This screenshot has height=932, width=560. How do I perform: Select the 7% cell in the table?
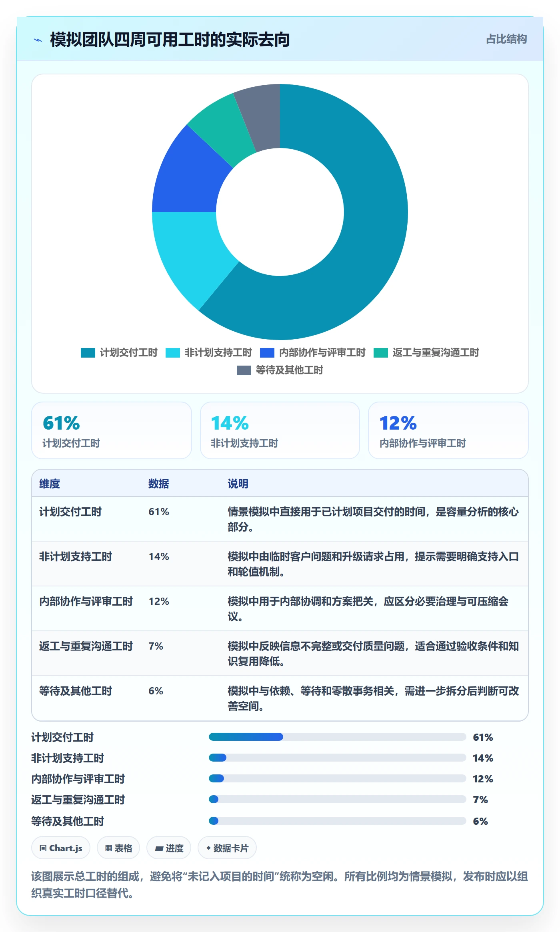[156, 646]
